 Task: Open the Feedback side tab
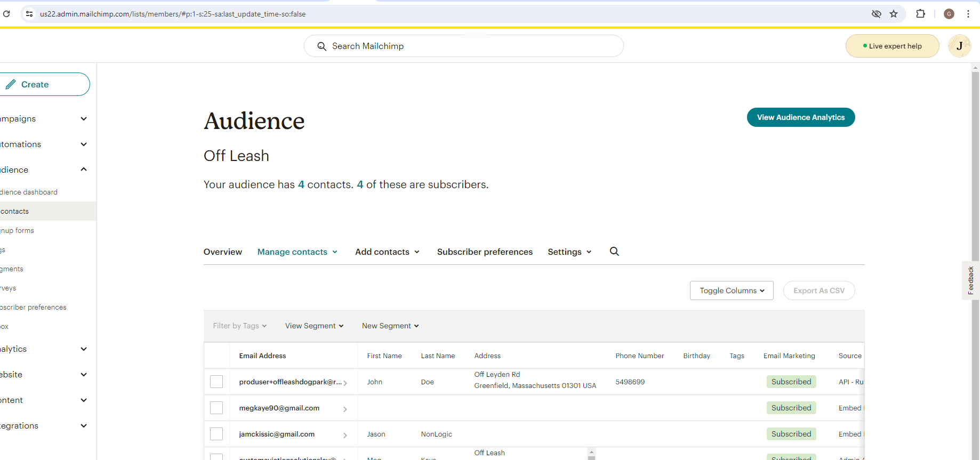(x=970, y=280)
